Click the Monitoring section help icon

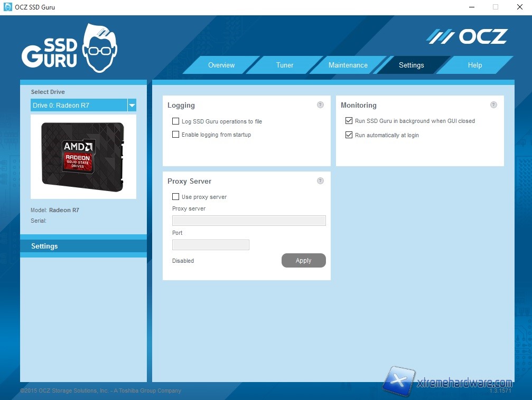tap(493, 105)
